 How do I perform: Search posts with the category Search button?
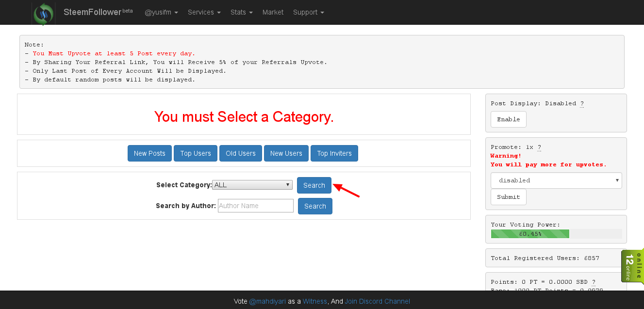(314, 185)
